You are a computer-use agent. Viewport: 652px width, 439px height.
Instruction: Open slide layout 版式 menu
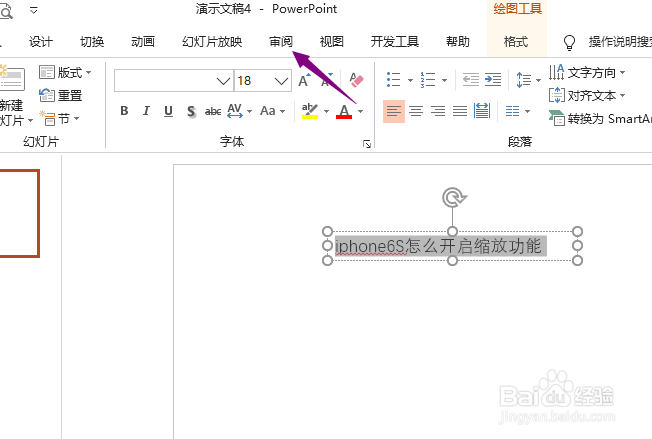65,72
